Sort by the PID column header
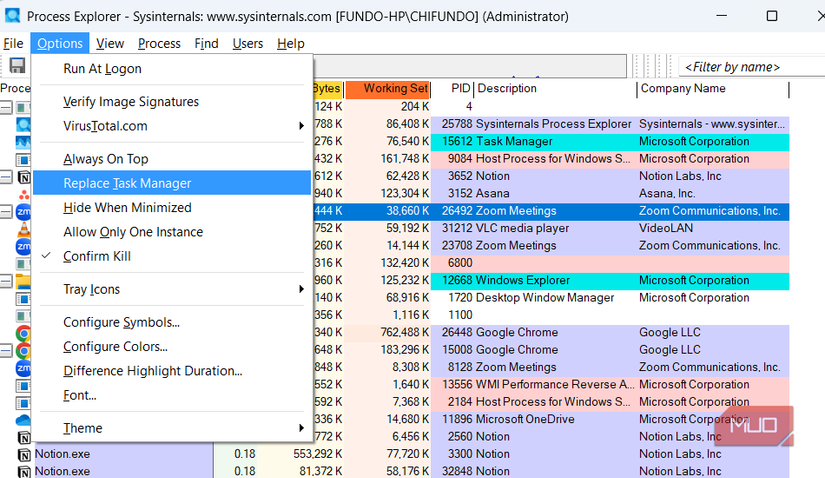The width and height of the screenshot is (825, 478). 452,88
